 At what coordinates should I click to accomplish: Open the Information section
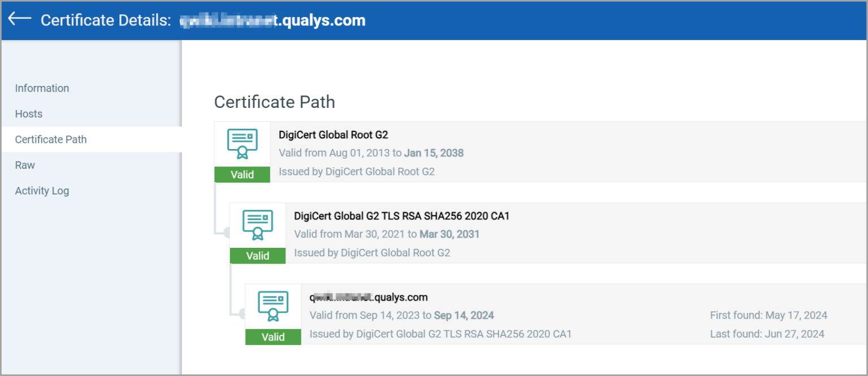42,88
